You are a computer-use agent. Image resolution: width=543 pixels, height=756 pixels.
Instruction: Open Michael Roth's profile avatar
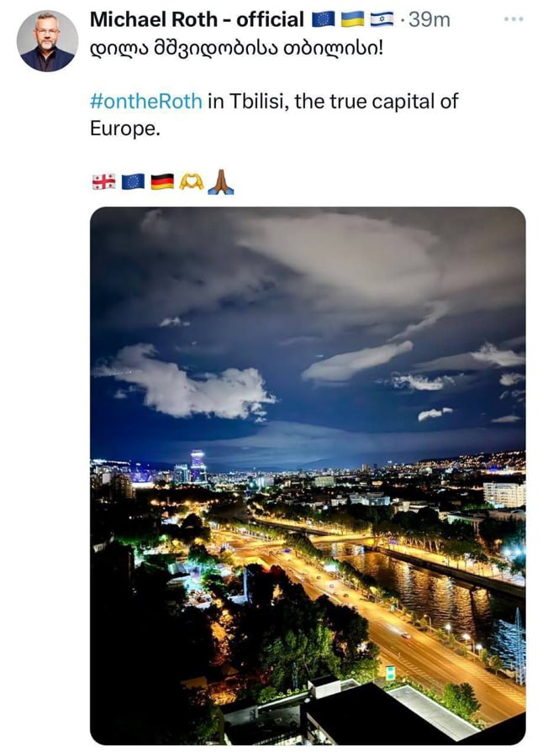pyautogui.click(x=47, y=40)
